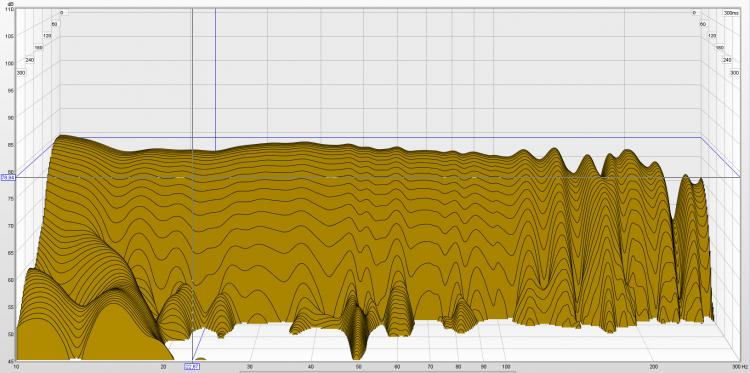Click the 240 label on the left time axis

click(30, 60)
